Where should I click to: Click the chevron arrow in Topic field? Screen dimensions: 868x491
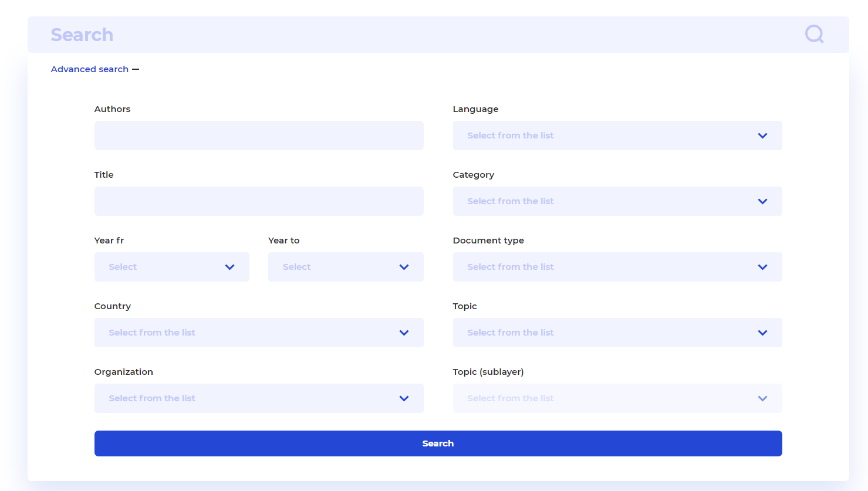coord(762,333)
